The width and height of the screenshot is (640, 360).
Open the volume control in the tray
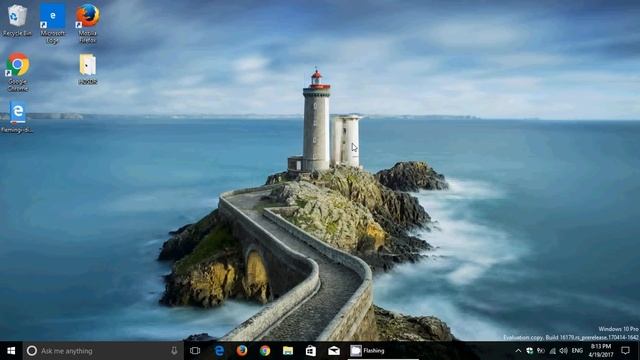pyautogui.click(x=564, y=351)
